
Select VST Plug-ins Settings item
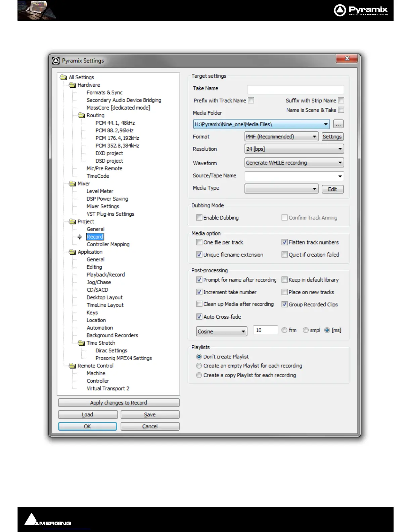pyautogui.click(x=110, y=214)
